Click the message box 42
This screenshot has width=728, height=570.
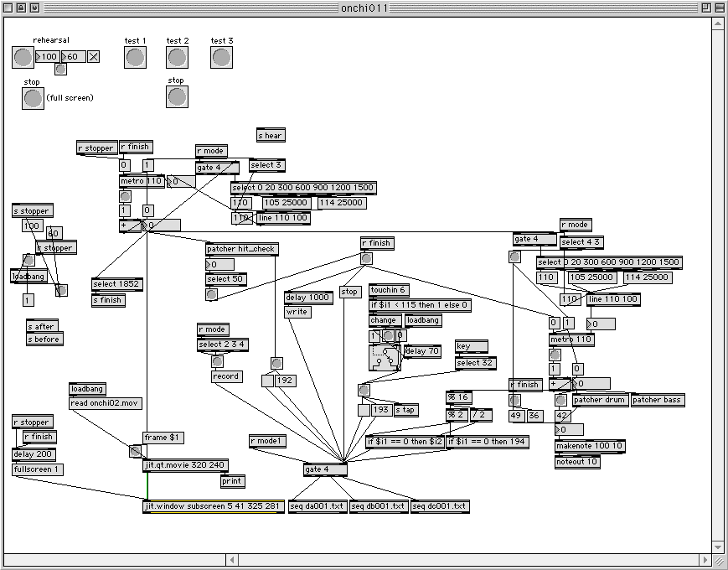click(x=562, y=416)
